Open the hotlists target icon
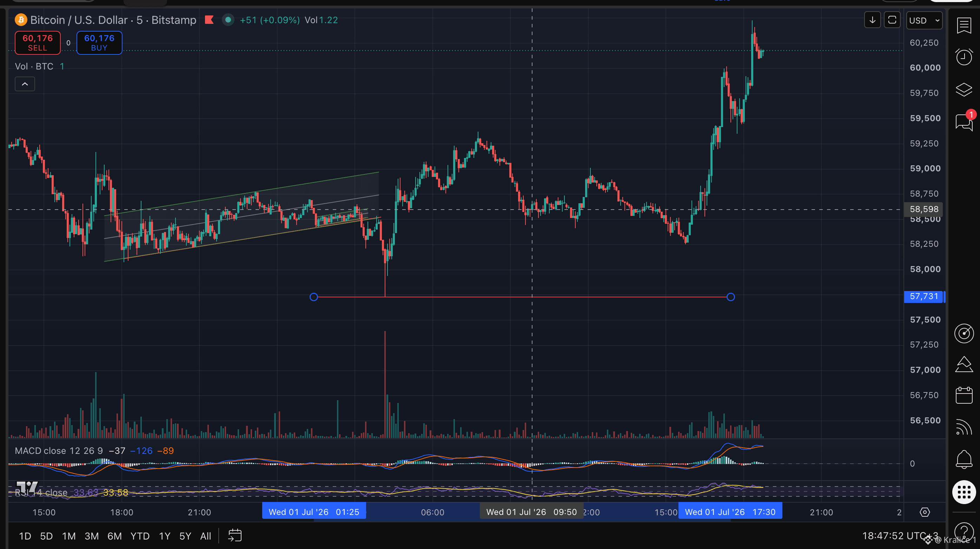The height and width of the screenshot is (549, 980). (964, 334)
